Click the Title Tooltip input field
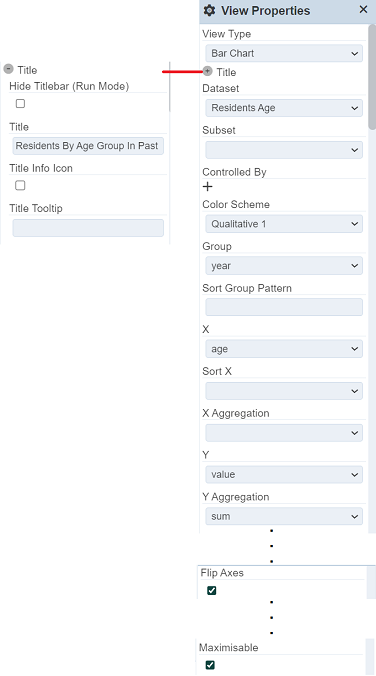Image resolution: width=376 pixels, height=676 pixels. click(88, 228)
